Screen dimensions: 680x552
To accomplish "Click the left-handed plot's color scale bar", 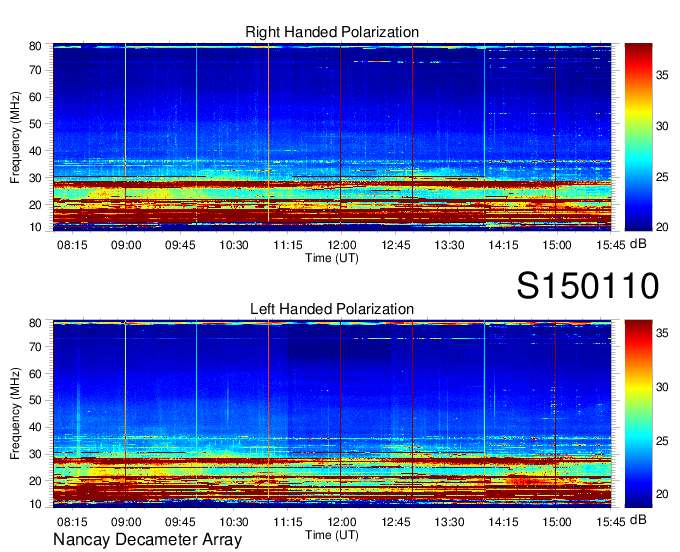I will 638,414.
